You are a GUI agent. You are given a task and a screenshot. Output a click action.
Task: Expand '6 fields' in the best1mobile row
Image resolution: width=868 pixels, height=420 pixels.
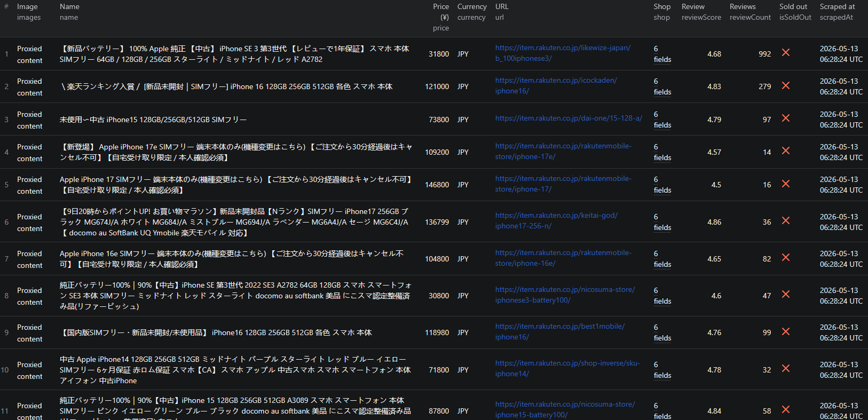662,332
